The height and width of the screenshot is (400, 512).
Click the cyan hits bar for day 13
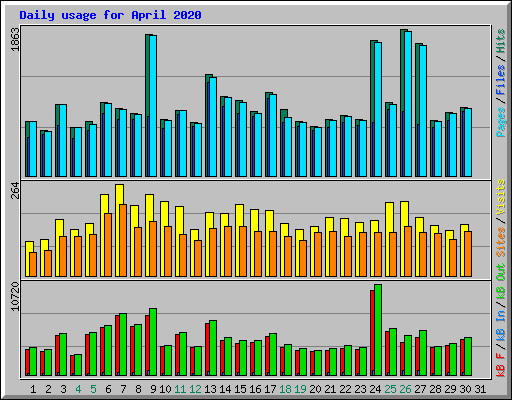(x=213, y=127)
